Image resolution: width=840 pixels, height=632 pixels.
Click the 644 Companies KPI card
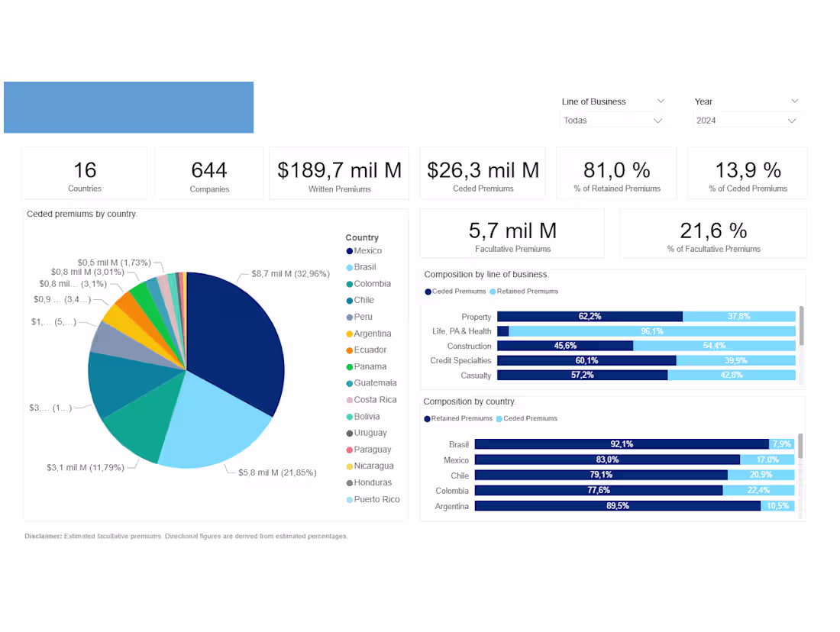208,173
